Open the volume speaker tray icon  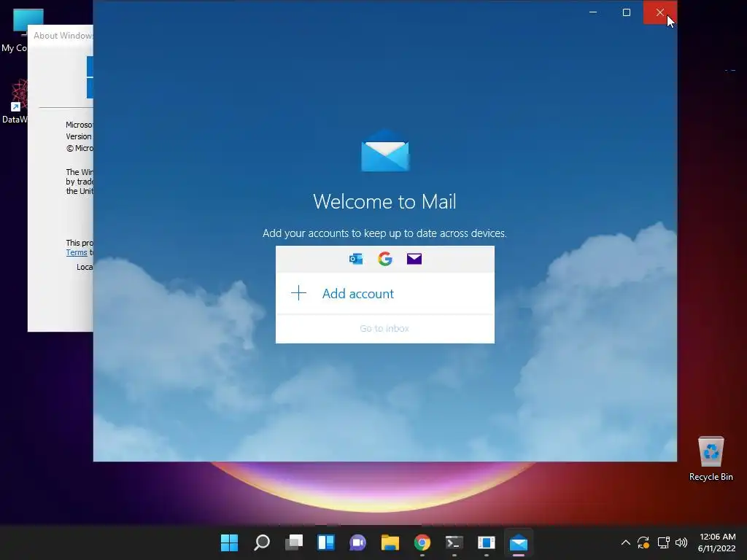(681, 542)
